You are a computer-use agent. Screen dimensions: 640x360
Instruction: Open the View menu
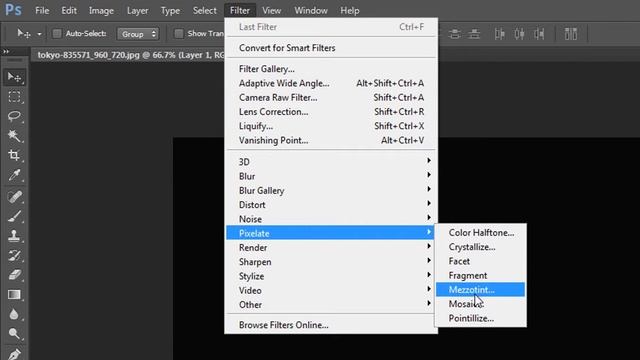[x=271, y=11]
